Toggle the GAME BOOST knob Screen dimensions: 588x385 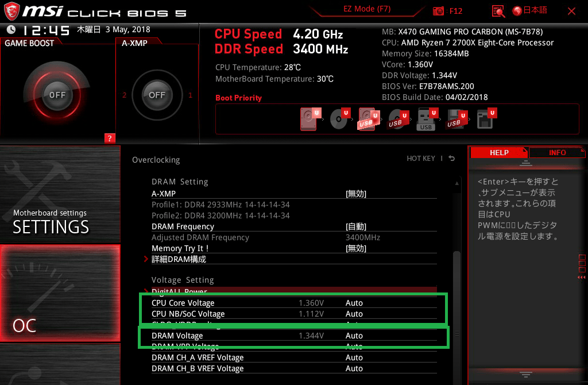57,95
